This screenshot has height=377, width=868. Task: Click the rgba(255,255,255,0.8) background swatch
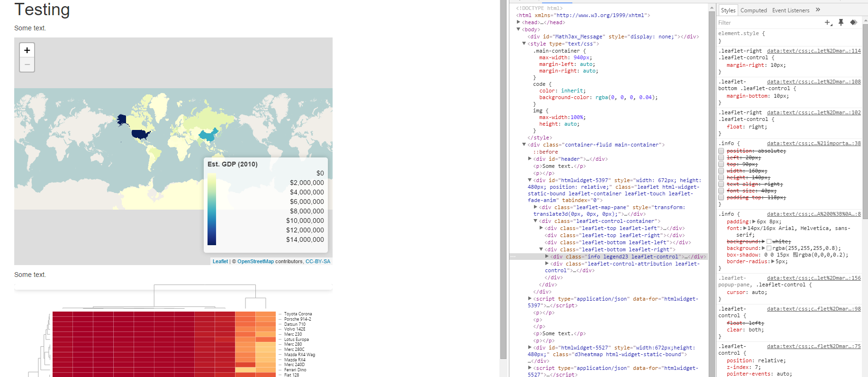[x=769, y=248]
